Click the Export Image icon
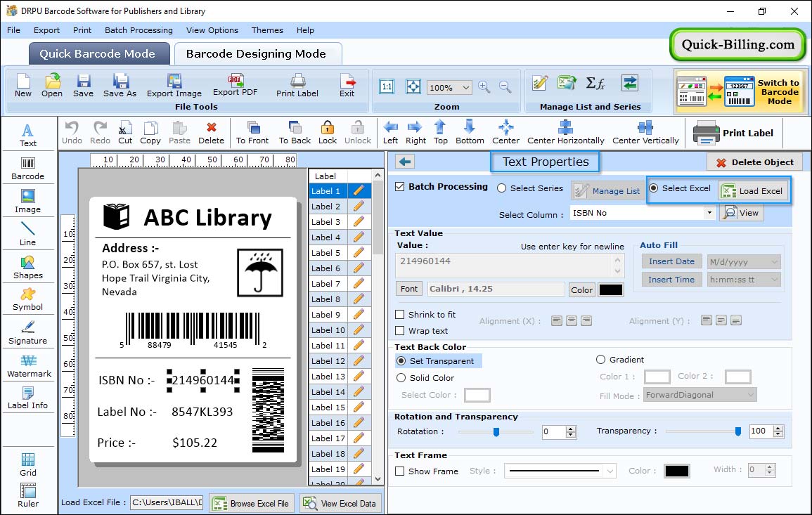Viewport: 812px width, 515px height. coord(174,86)
